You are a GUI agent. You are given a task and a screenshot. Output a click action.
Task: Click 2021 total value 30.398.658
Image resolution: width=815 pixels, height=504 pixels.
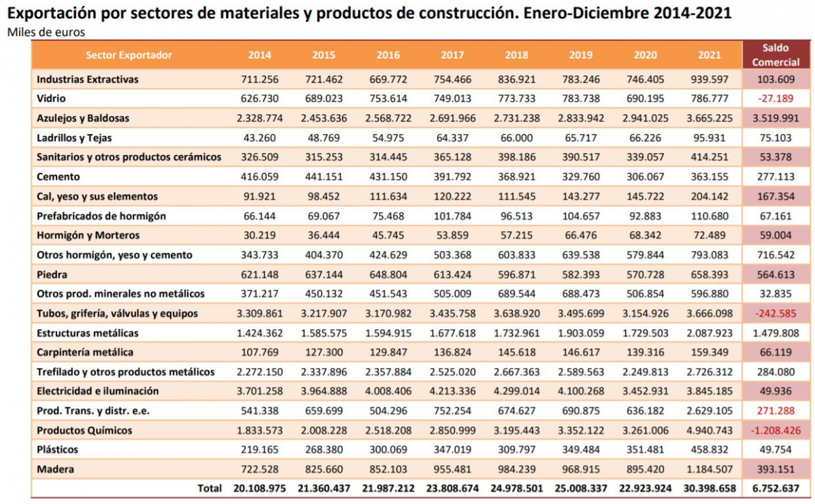click(710, 488)
